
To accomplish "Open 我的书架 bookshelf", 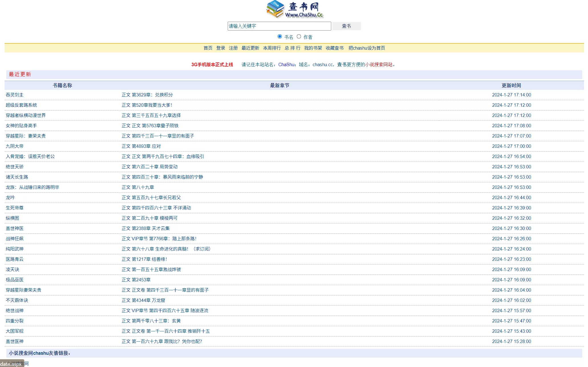I will 313,48.
